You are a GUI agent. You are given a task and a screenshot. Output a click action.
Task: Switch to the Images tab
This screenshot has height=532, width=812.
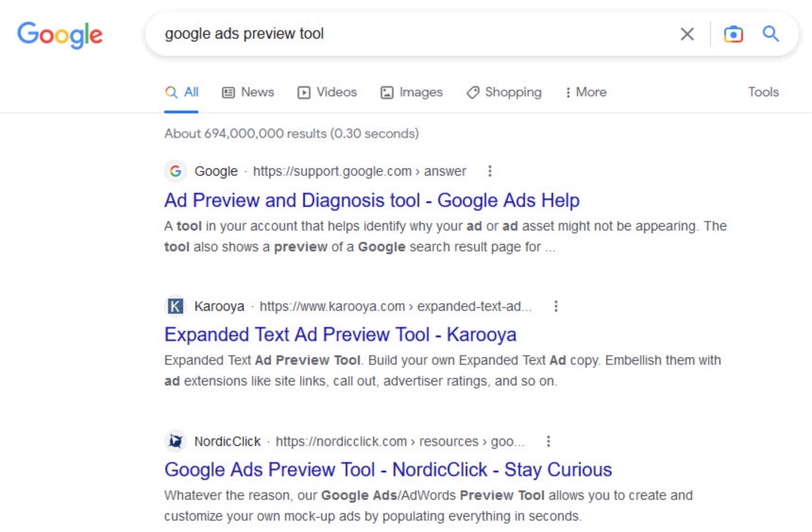click(x=411, y=92)
